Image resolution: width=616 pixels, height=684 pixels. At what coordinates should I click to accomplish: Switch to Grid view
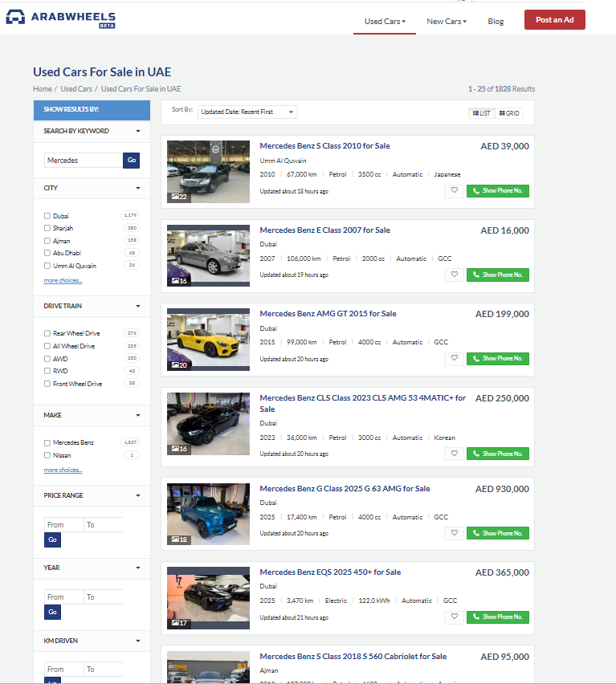[x=509, y=113]
